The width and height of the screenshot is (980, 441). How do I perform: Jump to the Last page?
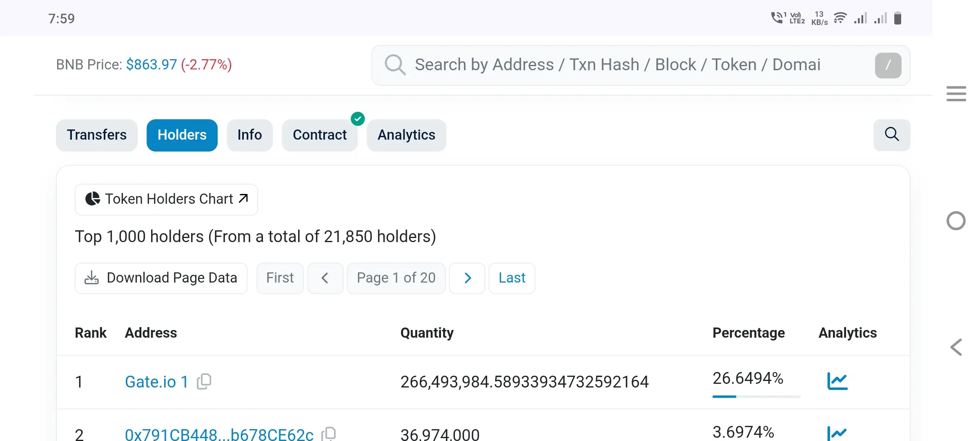point(512,278)
